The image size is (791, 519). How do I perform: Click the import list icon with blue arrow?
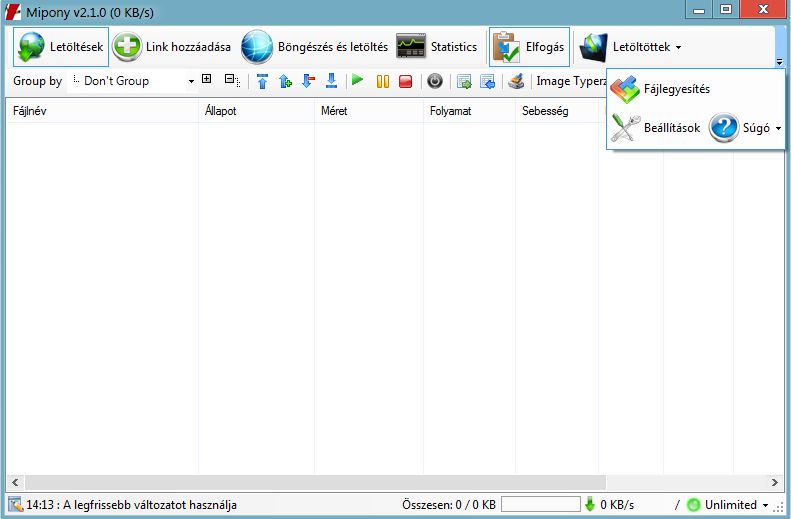pyautogui.click(x=487, y=81)
